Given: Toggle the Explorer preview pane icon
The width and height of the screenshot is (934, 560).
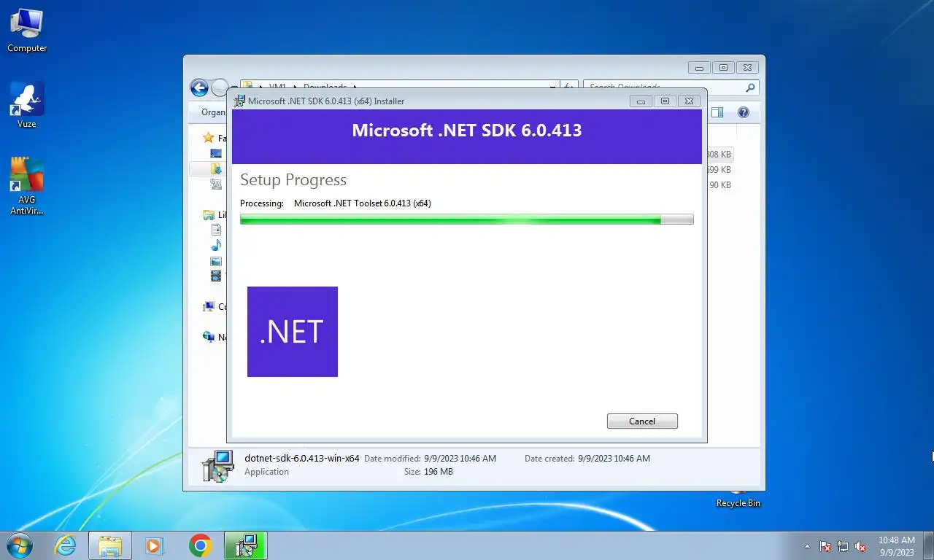Looking at the screenshot, I should pos(717,112).
